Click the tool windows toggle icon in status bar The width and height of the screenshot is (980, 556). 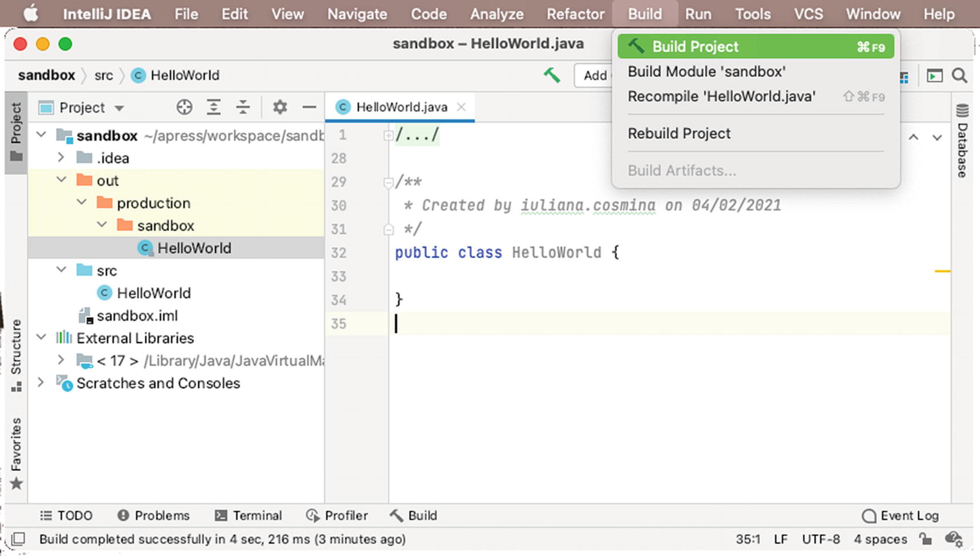pyautogui.click(x=18, y=539)
